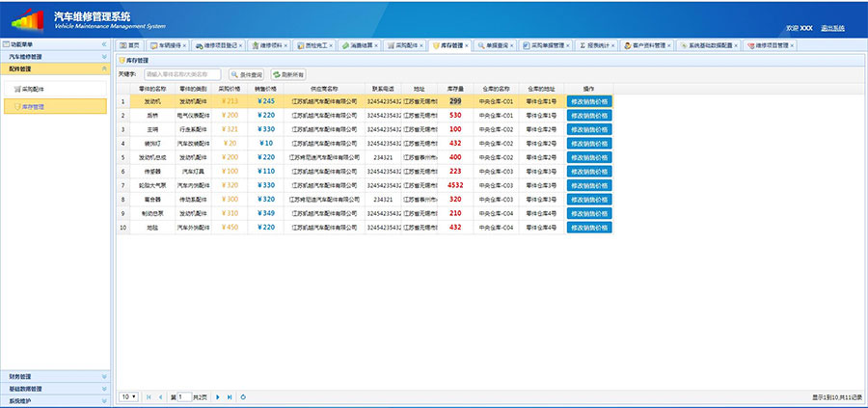Expand the 汽车维修管理 menu section
Image resolution: width=868 pixels, height=408 pixels.
pos(53,57)
